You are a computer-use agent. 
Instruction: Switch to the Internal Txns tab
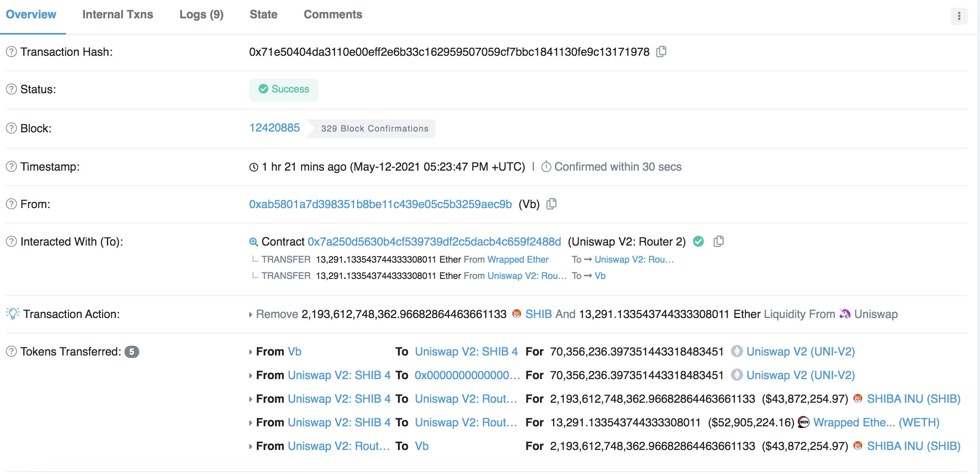(x=118, y=14)
